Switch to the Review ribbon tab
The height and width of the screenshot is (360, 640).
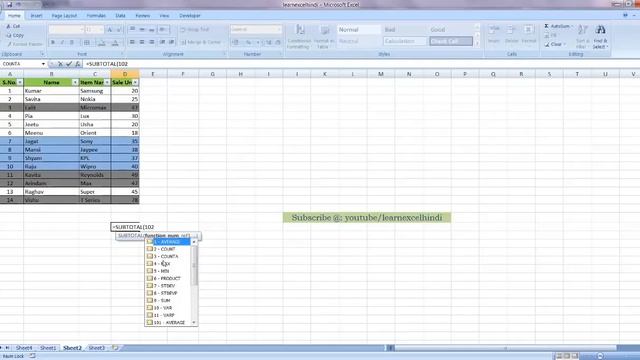click(142, 16)
